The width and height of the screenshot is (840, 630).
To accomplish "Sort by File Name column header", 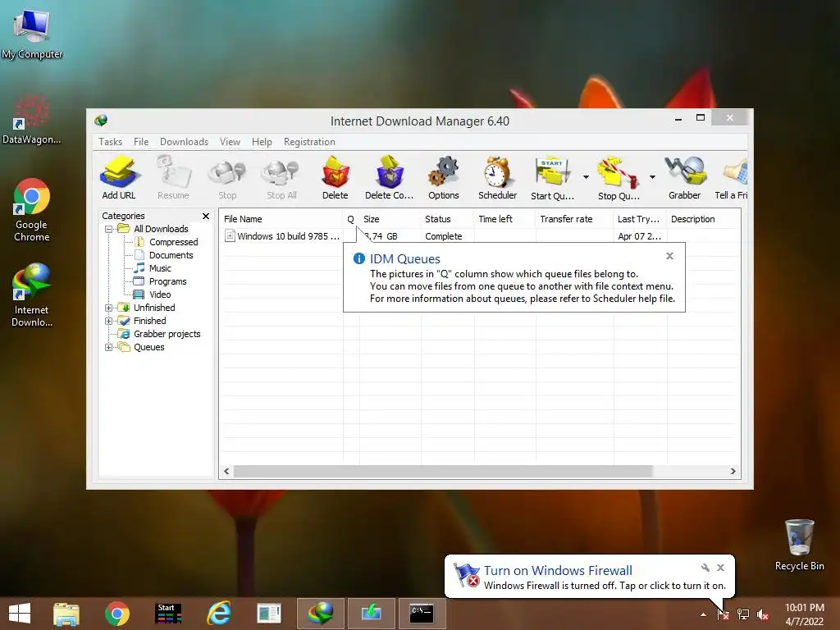I will pos(282,219).
